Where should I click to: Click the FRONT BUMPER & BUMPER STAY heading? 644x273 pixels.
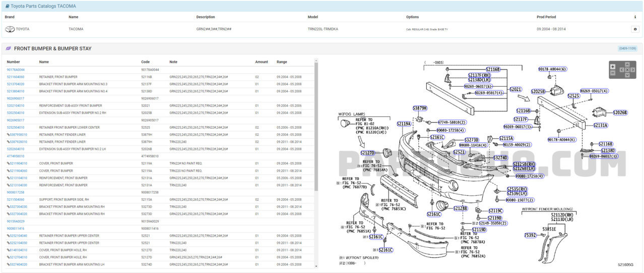pos(53,48)
